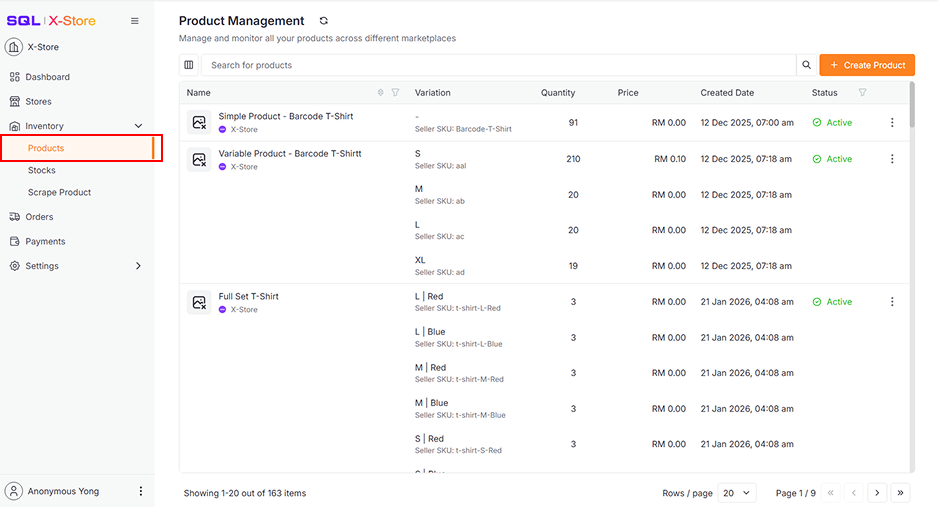
Task: Open Full Set T-Shirt product name
Action: 248,297
